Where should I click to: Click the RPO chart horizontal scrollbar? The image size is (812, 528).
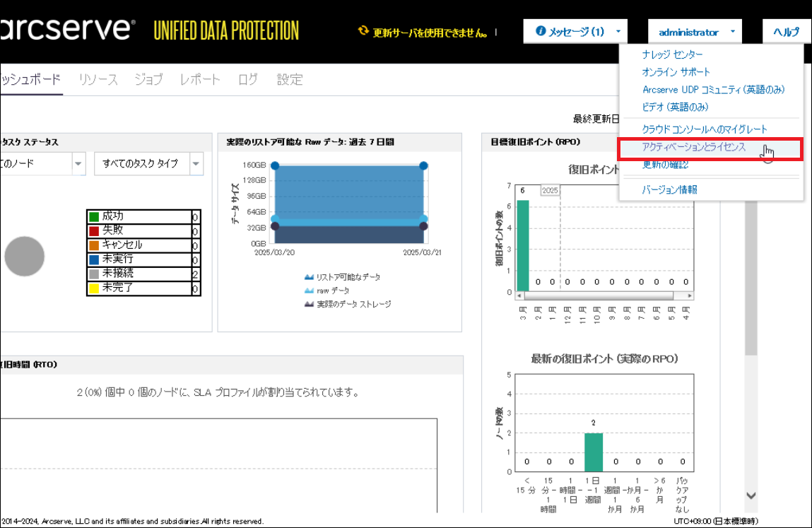point(599,296)
